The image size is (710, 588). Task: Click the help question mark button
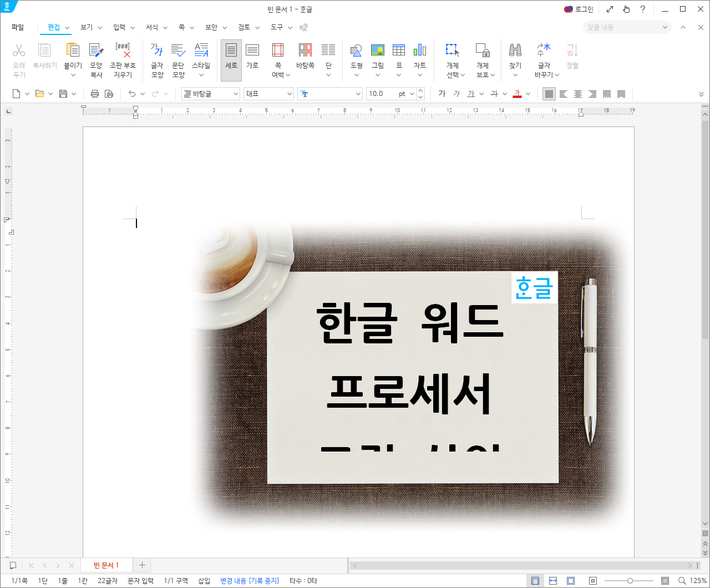click(x=642, y=9)
